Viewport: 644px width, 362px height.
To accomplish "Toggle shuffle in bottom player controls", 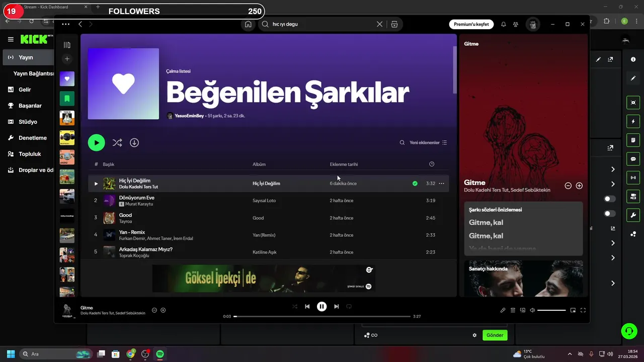I will [x=295, y=307].
